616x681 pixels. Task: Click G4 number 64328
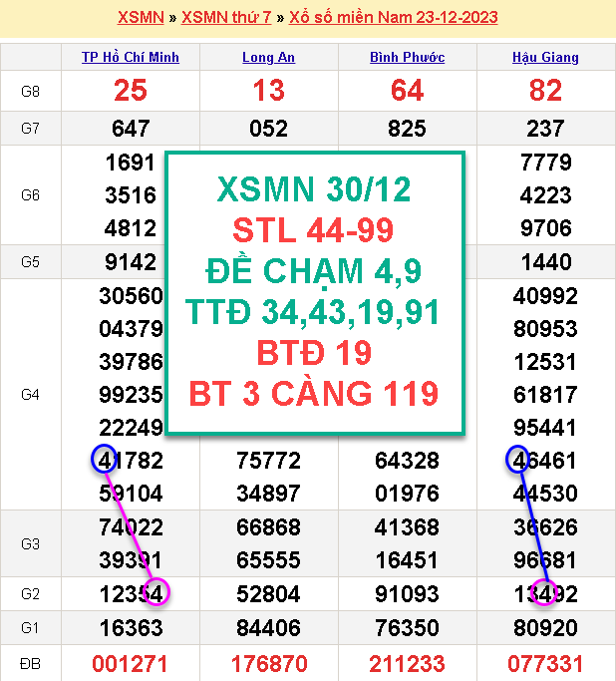[408, 461]
